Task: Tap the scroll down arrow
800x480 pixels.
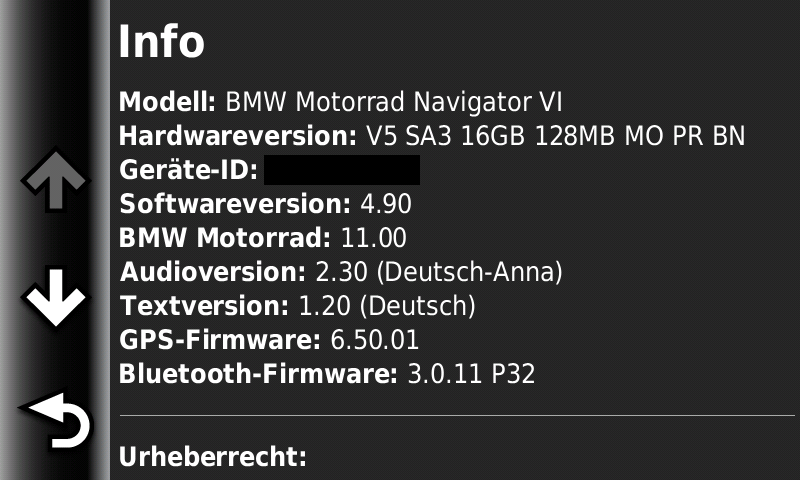Action: tap(55, 297)
